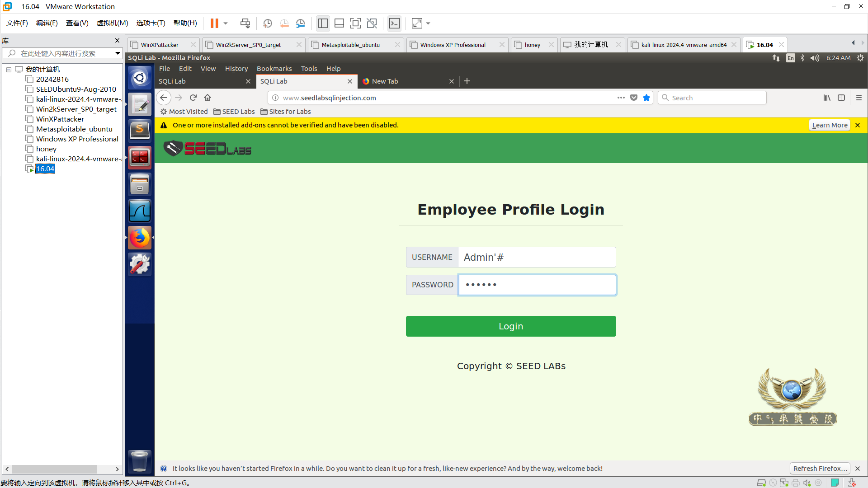Image resolution: width=868 pixels, height=488 pixels.
Task: Click into the USERNAME input field
Action: pyautogui.click(x=537, y=257)
